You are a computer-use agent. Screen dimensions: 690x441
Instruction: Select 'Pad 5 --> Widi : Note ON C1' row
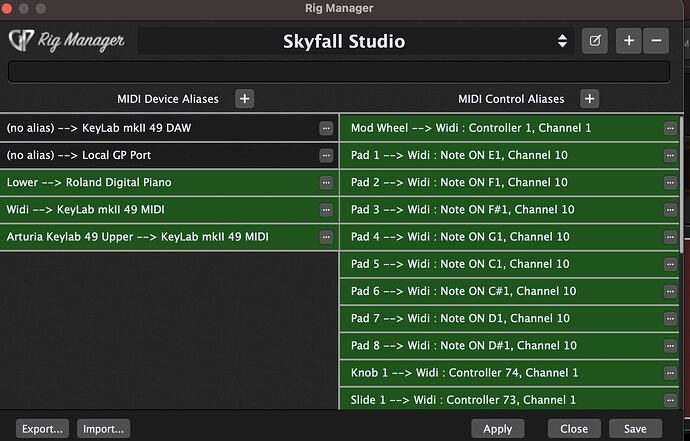pyautogui.click(x=510, y=265)
